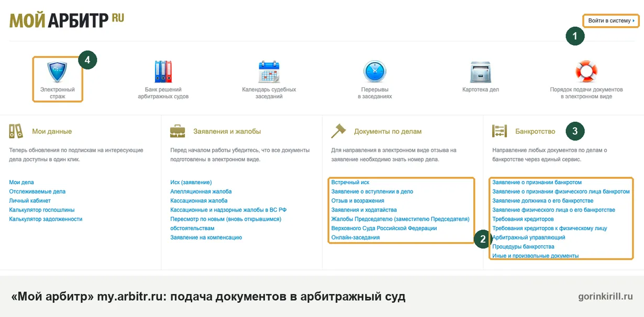Click the Банкротство section heading

pyautogui.click(x=535, y=131)
